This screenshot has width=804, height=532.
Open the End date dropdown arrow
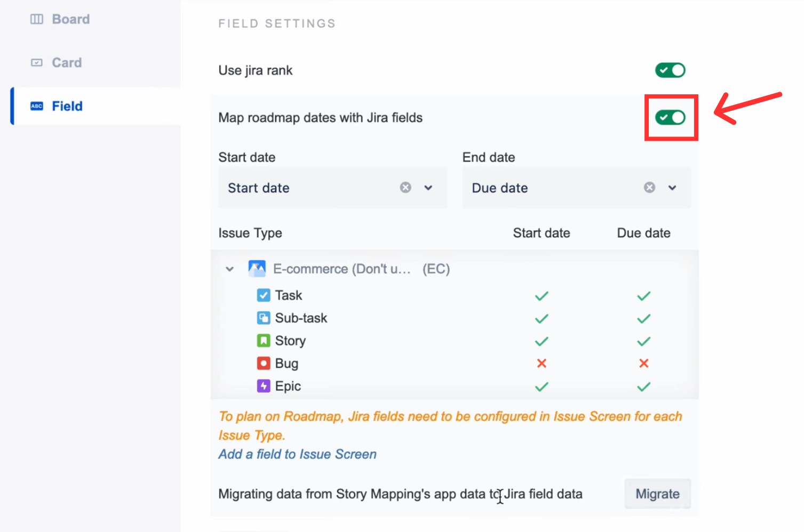(x=672, y=188)
